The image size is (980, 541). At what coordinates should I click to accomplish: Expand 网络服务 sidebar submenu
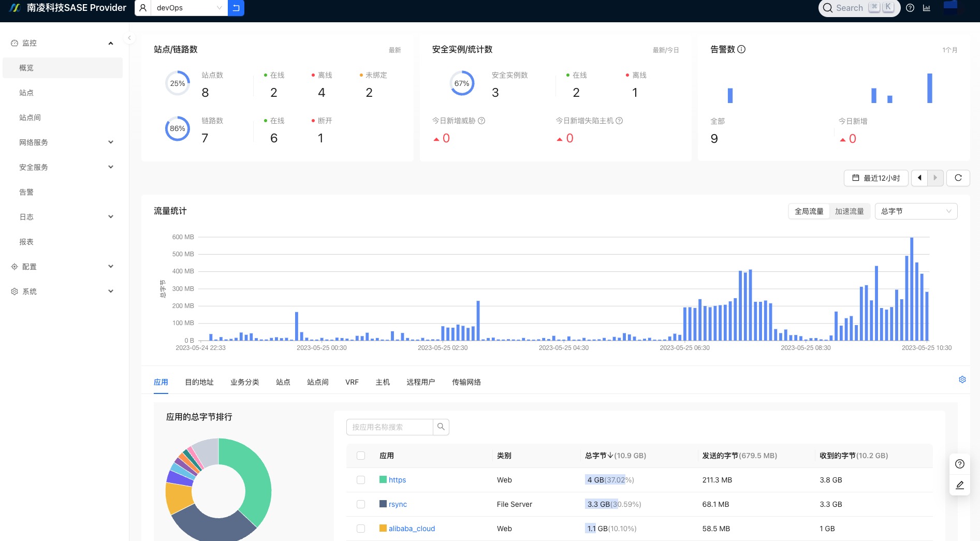coord(111,142)
